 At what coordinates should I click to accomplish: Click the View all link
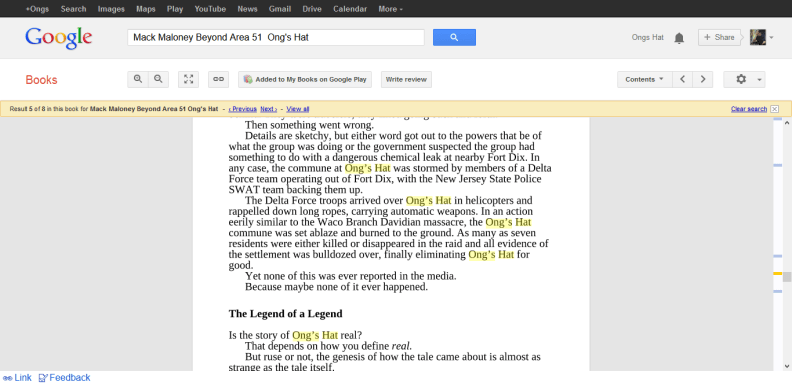click(298, 109)
